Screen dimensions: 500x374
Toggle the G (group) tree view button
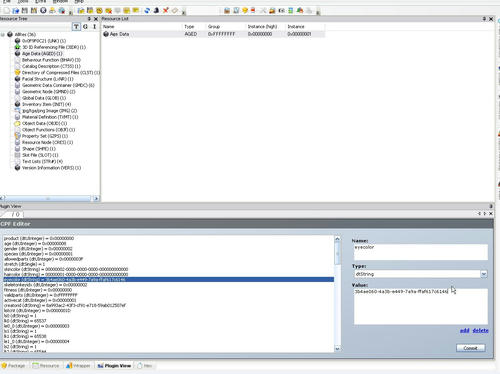[86, 26]
